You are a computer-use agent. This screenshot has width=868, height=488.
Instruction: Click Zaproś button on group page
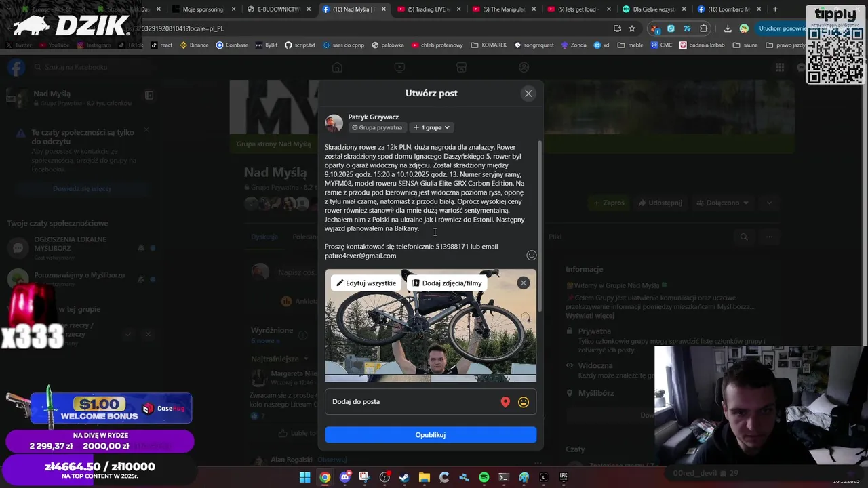coord(609,203)
